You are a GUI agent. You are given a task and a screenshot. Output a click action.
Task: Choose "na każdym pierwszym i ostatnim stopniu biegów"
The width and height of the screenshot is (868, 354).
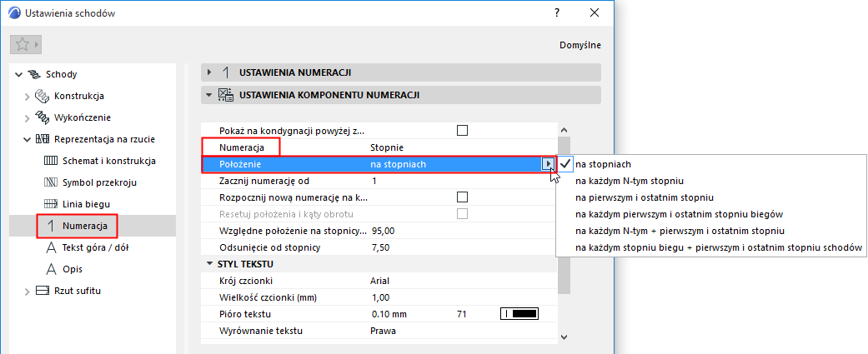tap(680, 213)
